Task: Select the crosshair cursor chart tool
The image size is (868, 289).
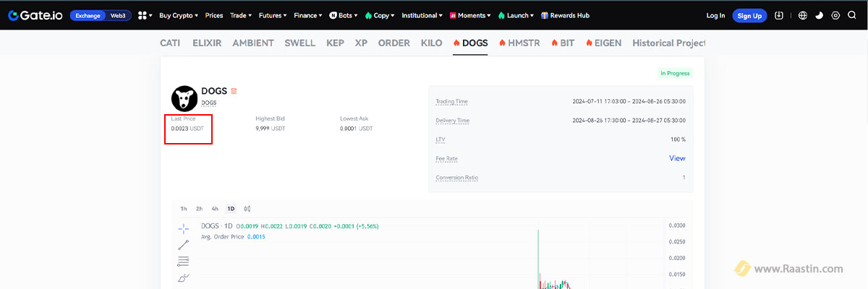Action: [x=183, y=228]
